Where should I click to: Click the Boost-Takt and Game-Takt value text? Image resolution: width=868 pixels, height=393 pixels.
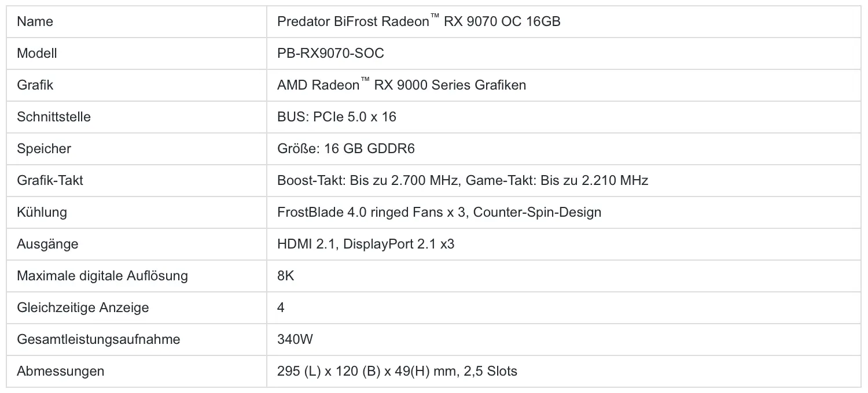pyautogui.click(x=462, y=181)
